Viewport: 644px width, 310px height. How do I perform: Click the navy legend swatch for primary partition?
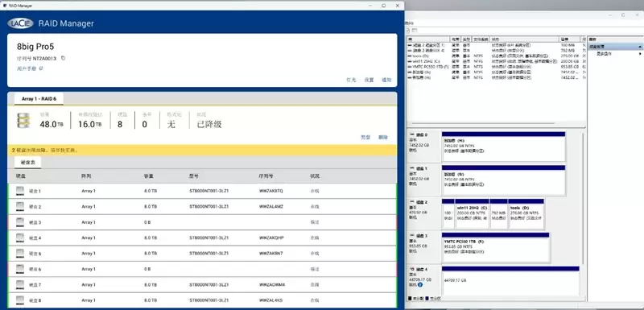(x=427, y=298)
